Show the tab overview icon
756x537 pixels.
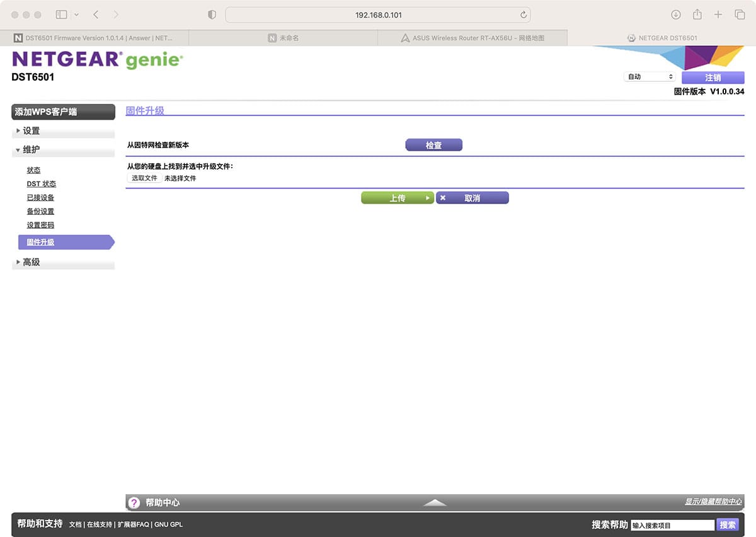740,14
